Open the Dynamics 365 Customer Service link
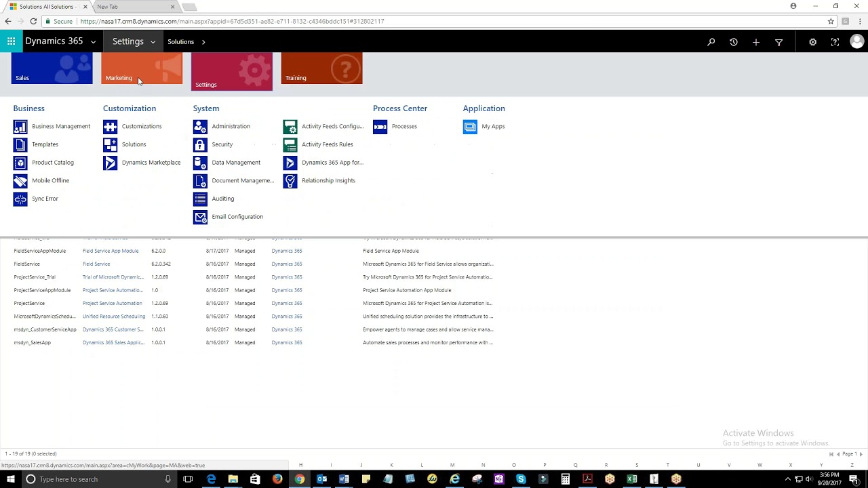Image resolution: width=868 pixels, height=488 pixels. click(x=113, y=329)
